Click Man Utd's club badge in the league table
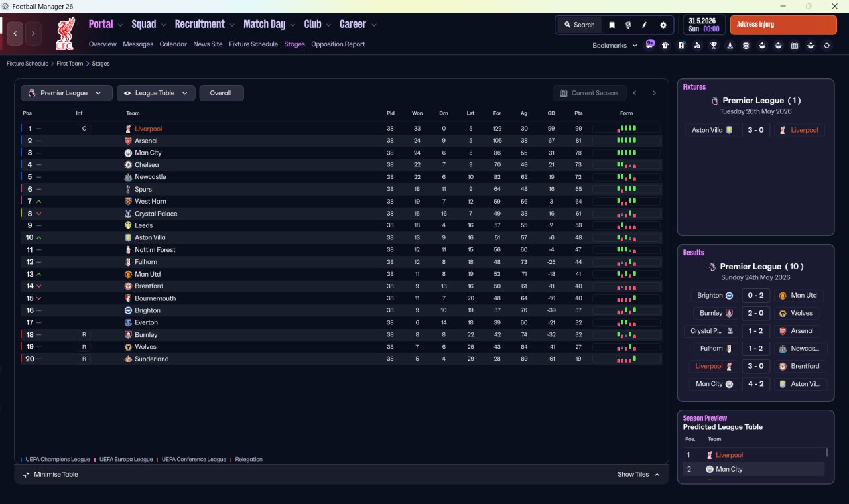The image size is (849, 504). click(x=128, y=274)
